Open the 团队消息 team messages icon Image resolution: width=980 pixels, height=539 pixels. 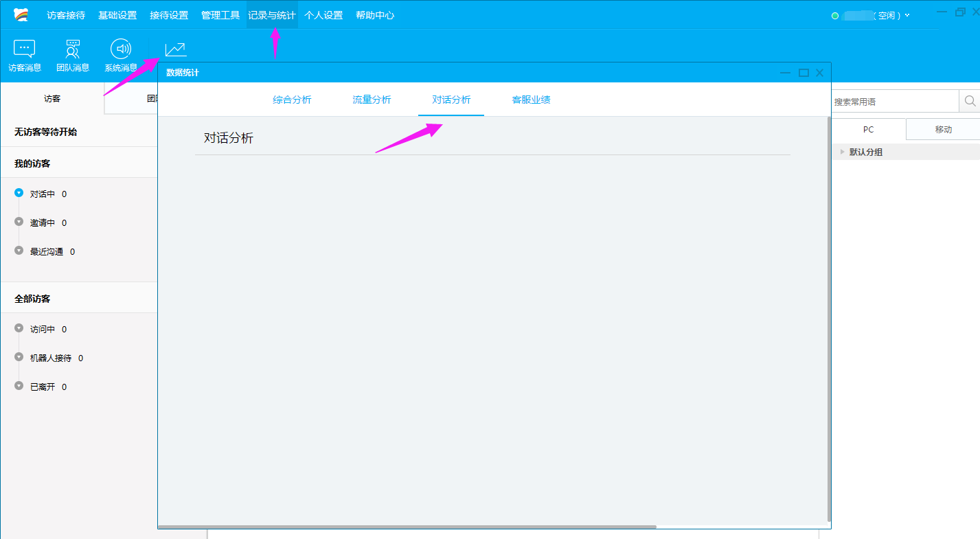[x=73, y=55]
